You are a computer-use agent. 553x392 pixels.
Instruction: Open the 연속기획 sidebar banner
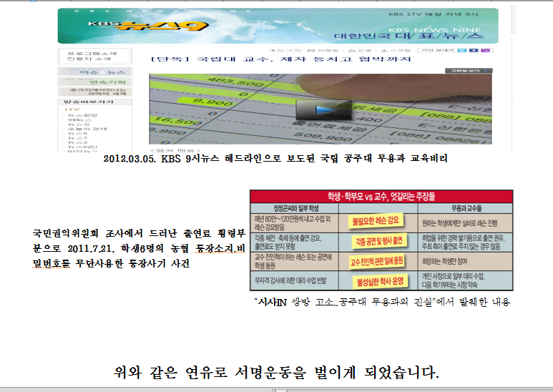(95, 82)
